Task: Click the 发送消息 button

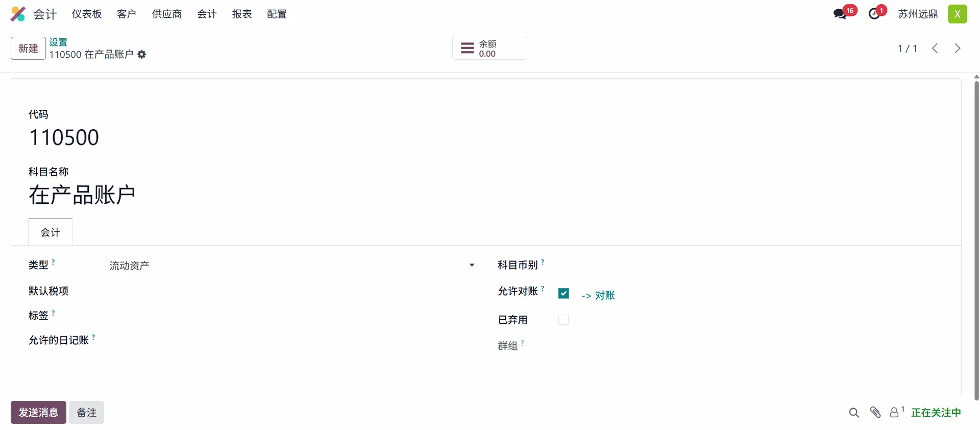Action: pyautogui.click(x=38, y=413)
